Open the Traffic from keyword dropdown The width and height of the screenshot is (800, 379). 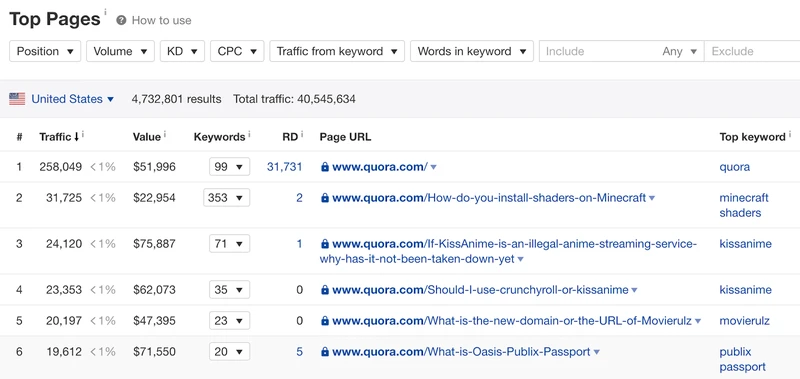tap(337, 51)
